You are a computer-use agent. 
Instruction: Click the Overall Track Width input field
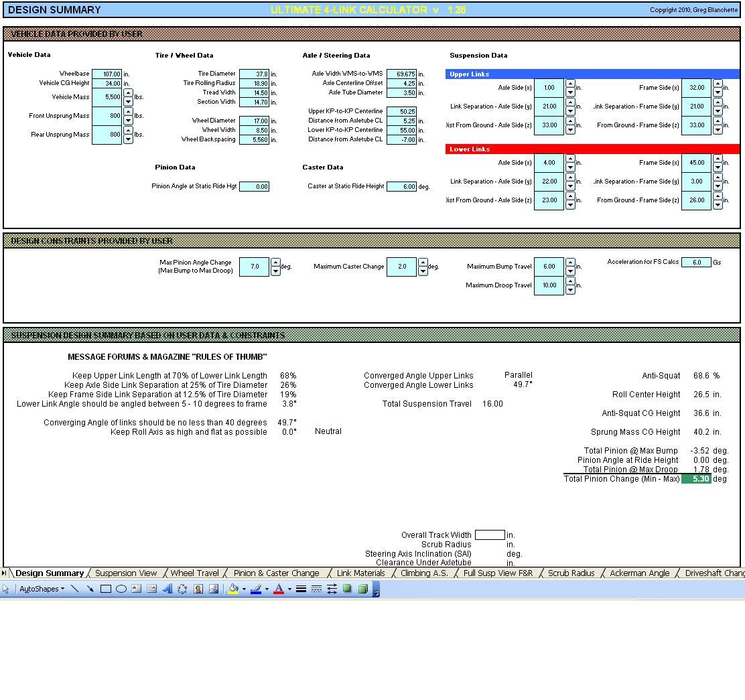tap(490, 535)
